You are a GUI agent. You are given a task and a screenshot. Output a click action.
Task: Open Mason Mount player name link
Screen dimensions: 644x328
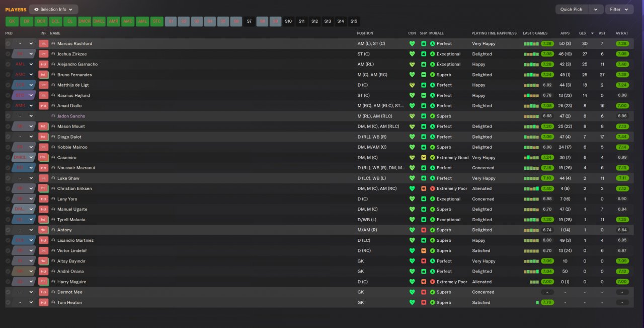tap(71, 126)
